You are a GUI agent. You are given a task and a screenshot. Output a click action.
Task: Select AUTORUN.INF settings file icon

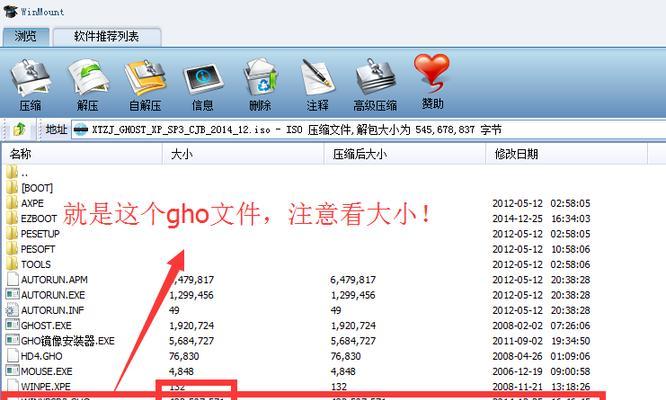(x=12, y=310)
